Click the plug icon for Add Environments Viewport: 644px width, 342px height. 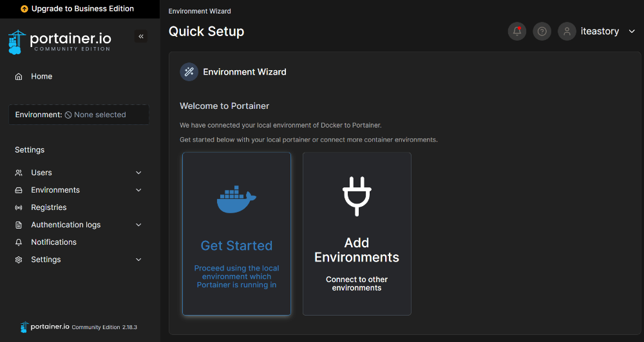pyautogui.click(x=357, y=196)
